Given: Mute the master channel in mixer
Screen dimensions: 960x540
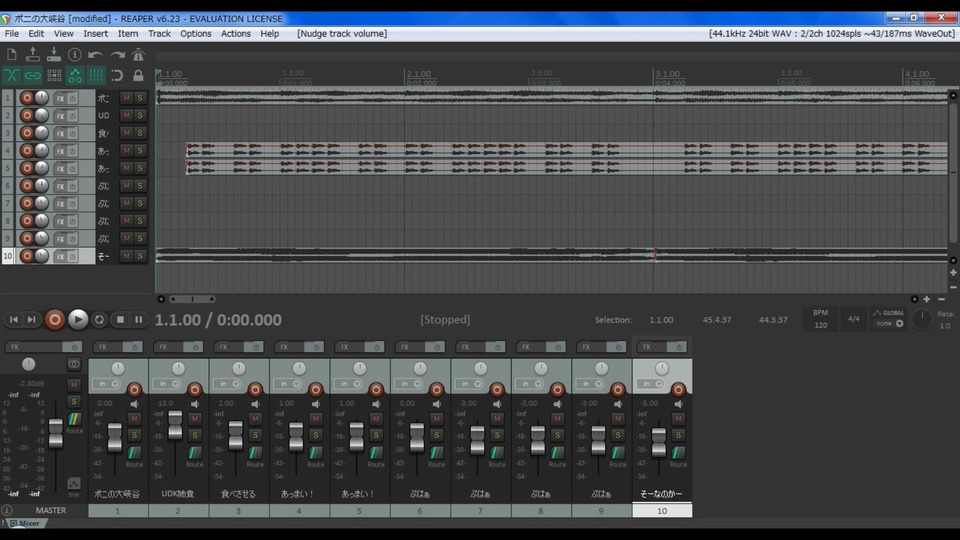Looking at the screenshot, I should pos(73,384).
